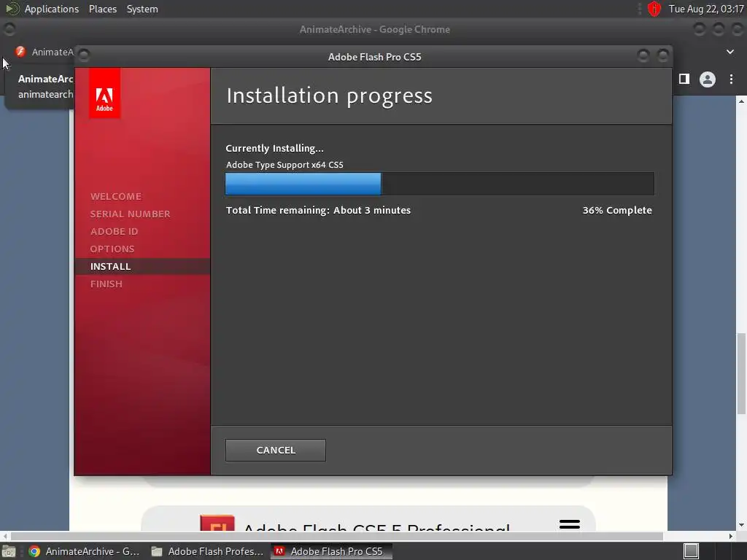Select the WELCOME step in sidebar
The image size is (747, 560).
pos(116,196)
